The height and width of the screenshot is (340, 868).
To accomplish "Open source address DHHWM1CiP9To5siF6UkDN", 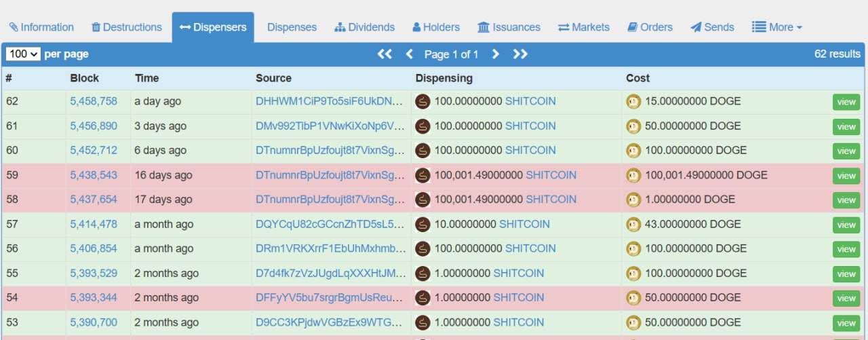I will [331, 101].
